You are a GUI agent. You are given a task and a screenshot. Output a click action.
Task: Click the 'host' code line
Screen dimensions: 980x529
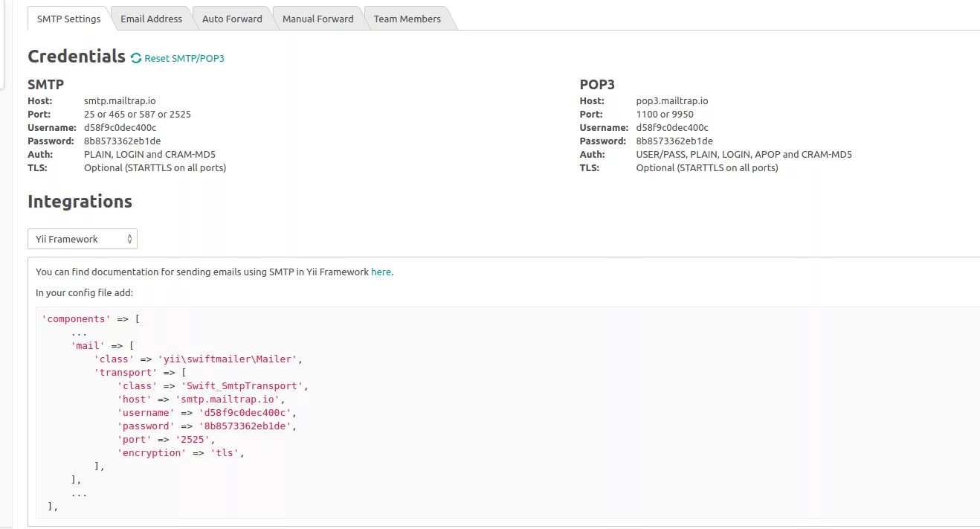[x=201, y=399]
